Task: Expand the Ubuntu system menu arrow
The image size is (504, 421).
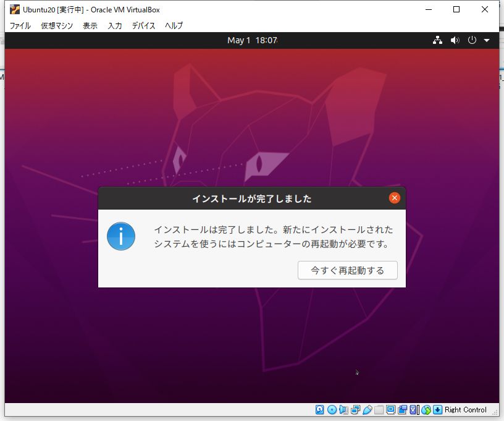Action: pyautogui.click(x=487, y=41)
